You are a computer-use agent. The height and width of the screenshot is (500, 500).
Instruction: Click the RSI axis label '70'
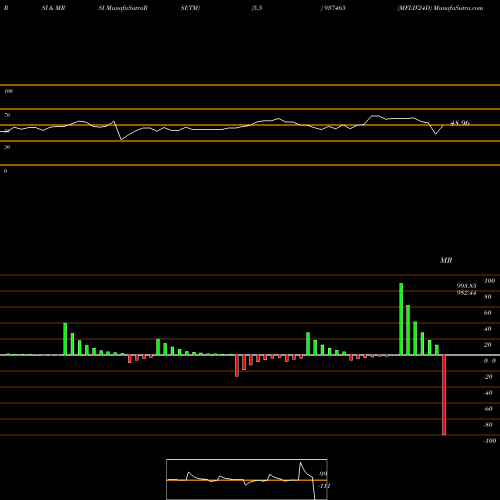[x=7, y=115]
